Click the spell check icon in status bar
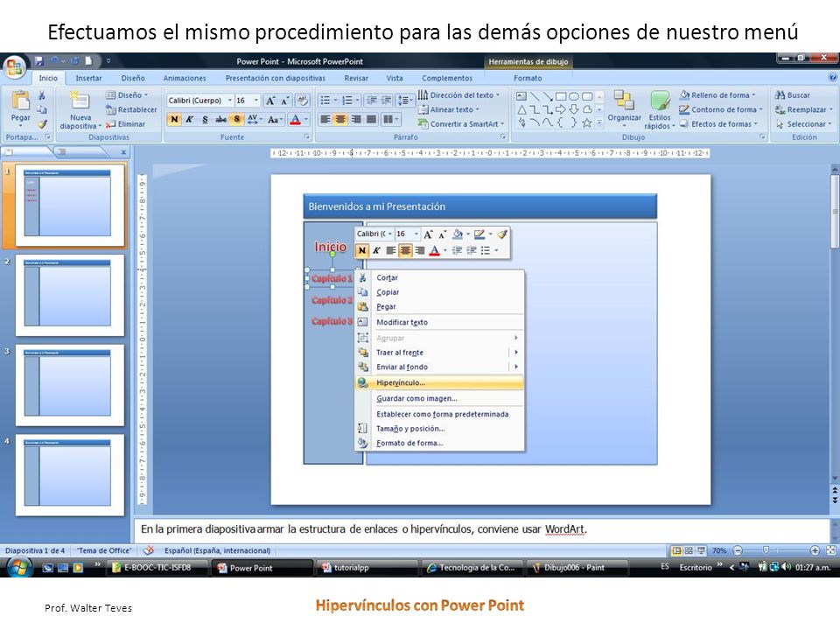This screenshot has width=840, height=630. (149, 550)
